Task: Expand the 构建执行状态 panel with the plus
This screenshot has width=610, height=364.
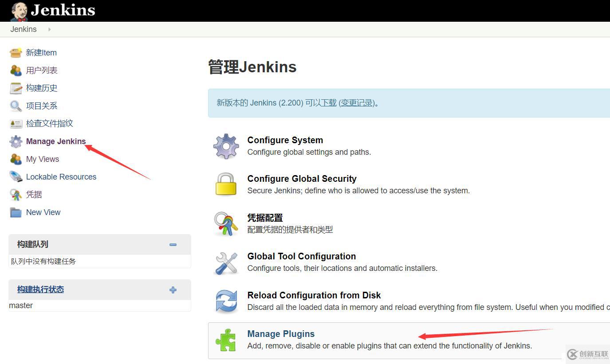Action: [173, 290]
